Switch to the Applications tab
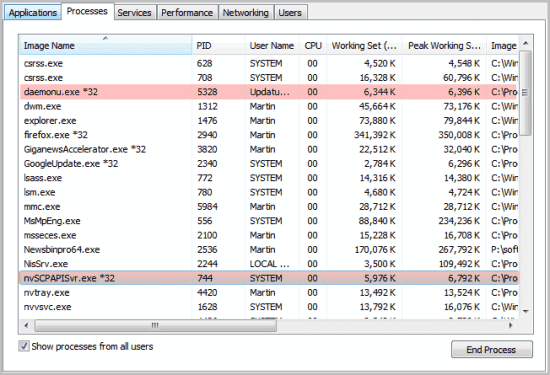This screenshot has height=375, width=550. click(33, 13)
